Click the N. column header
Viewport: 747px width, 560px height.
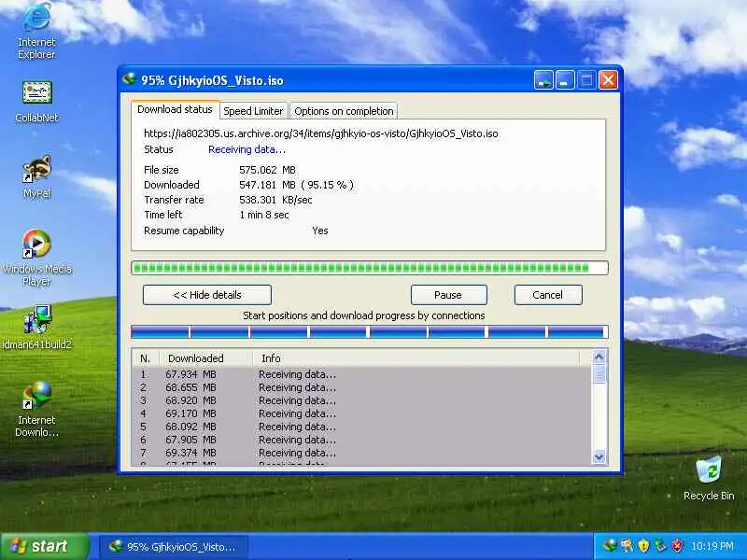tap(146, 358)
